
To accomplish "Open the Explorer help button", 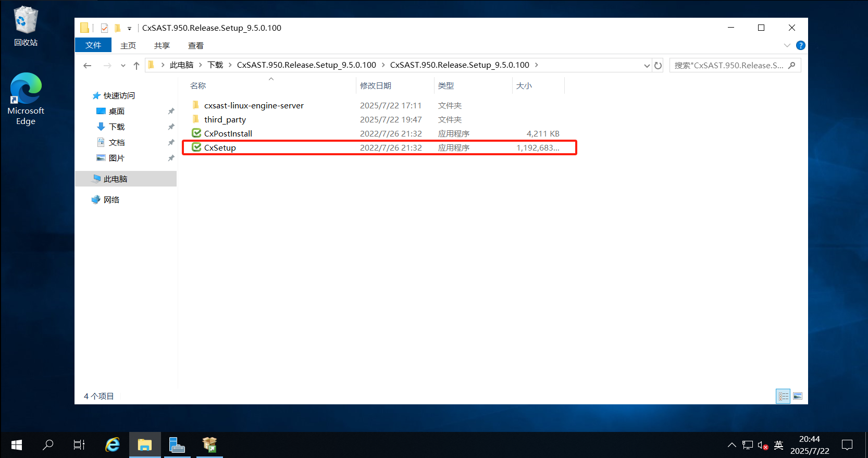I will click(x=801, y=45).
